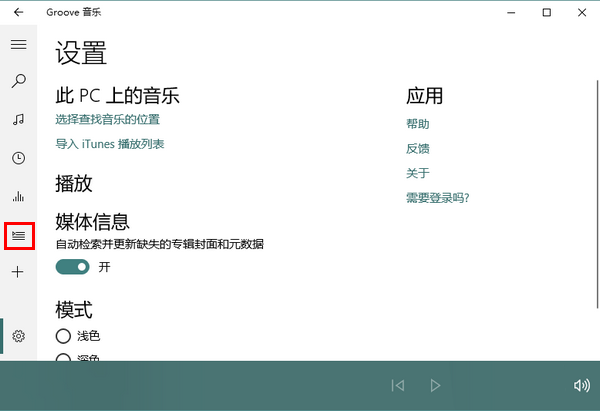Open the volume speaker icon
The height and width of the screenshot is (411, 600).
(582, 385)
